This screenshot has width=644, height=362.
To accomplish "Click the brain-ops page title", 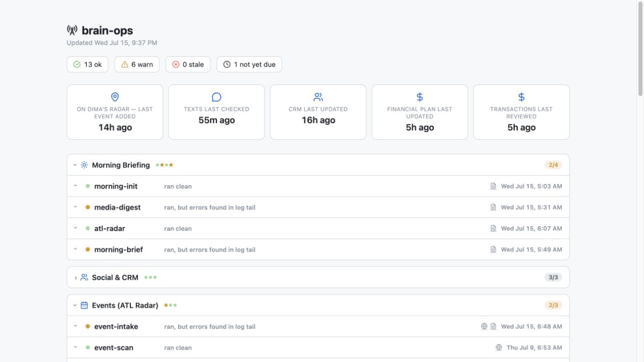I will pos(107,31).
